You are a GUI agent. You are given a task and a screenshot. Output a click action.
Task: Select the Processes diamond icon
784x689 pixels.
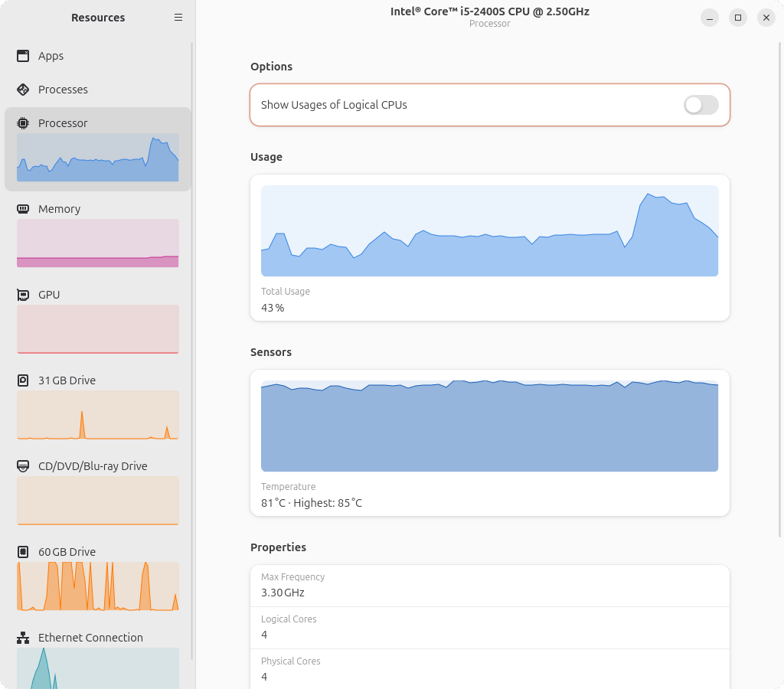(x=23, y=90)
